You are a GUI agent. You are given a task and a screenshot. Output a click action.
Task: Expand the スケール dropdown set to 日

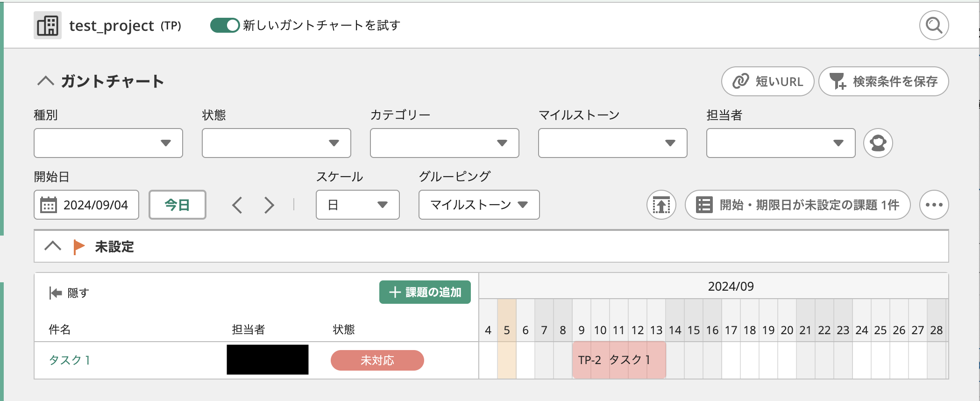point(357,205)
